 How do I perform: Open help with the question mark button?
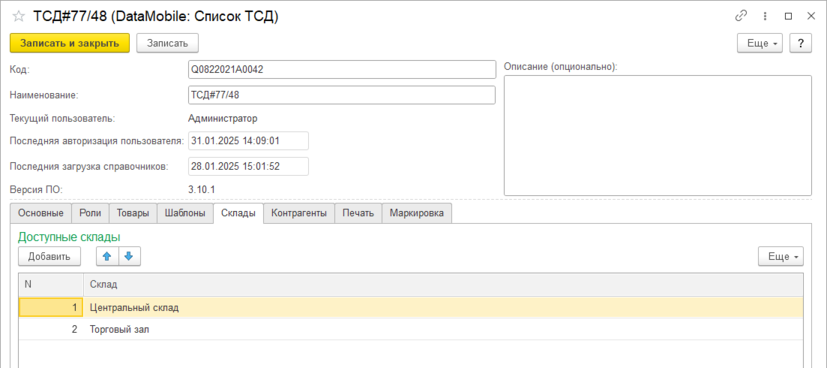pos(800,43)
